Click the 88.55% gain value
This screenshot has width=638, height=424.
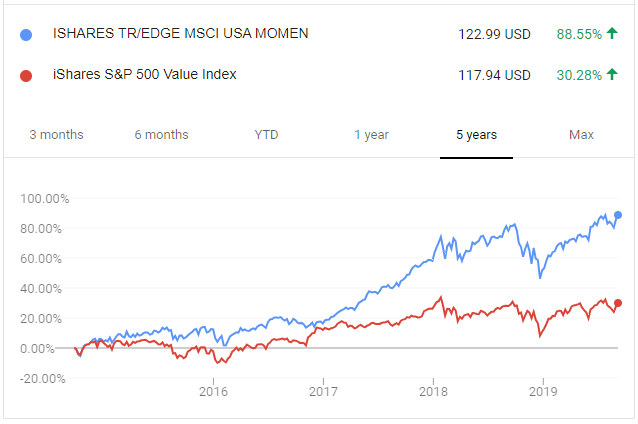[x=579, y=34]
